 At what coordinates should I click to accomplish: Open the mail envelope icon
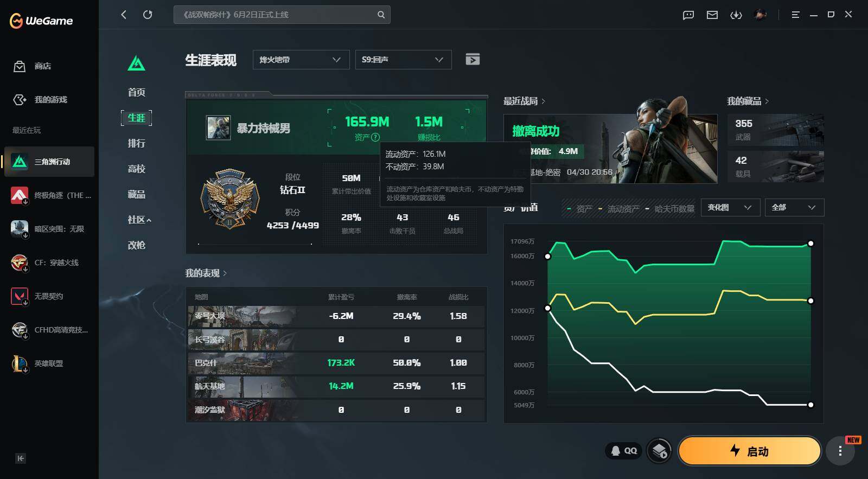tap(712, 15)
